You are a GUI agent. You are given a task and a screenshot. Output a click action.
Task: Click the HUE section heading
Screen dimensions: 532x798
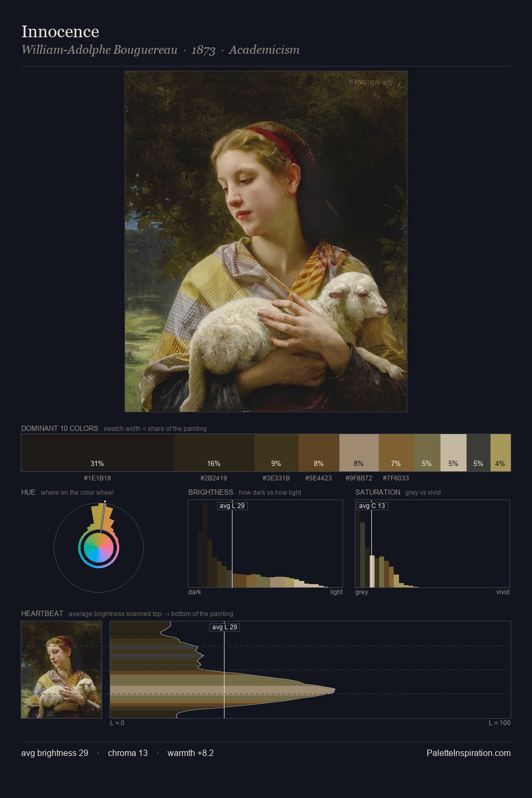point(28,492)
